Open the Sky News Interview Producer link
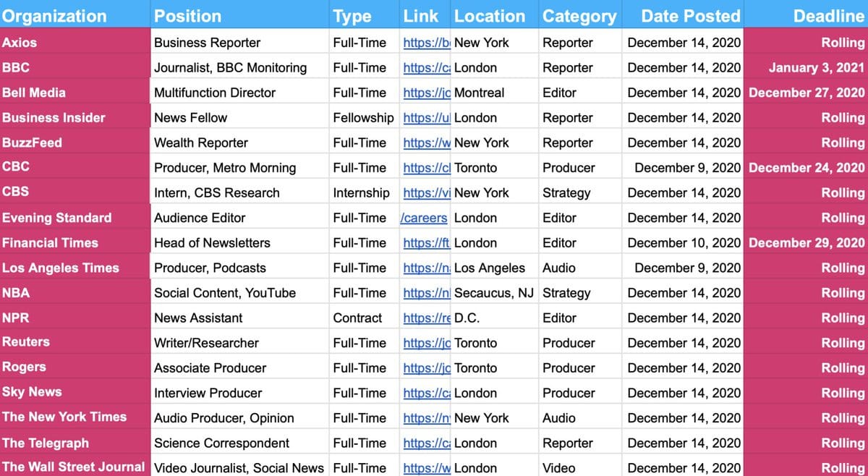868x476 pixels. (x=426, y=393)
